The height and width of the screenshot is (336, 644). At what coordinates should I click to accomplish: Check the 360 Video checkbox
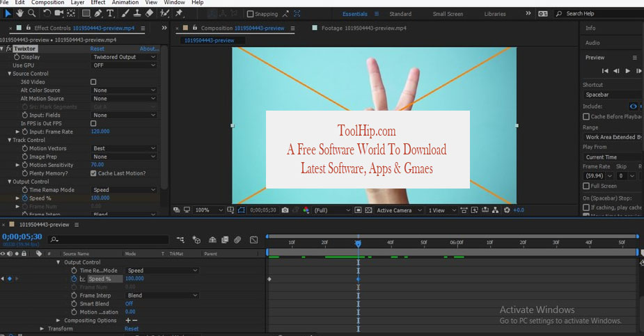tap(93, 82)
